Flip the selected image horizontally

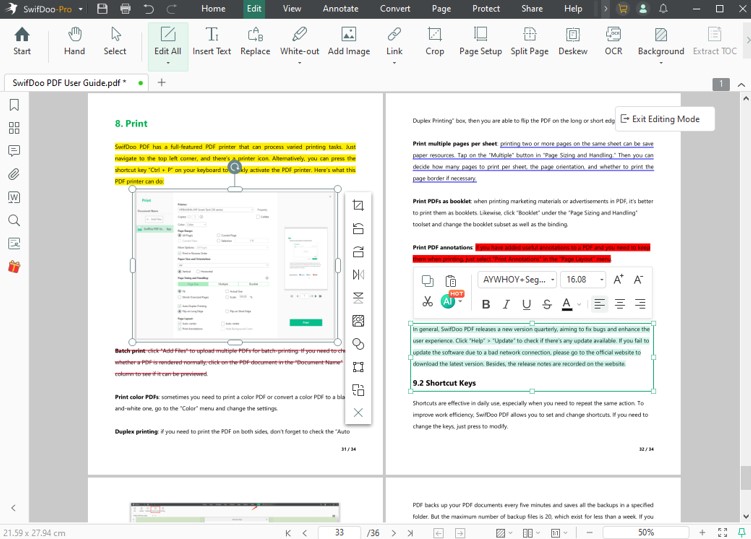(x=358, y=275)
